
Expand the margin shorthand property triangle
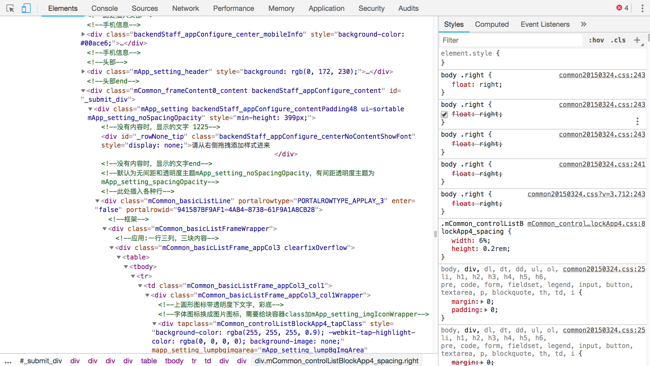point(482,302)
